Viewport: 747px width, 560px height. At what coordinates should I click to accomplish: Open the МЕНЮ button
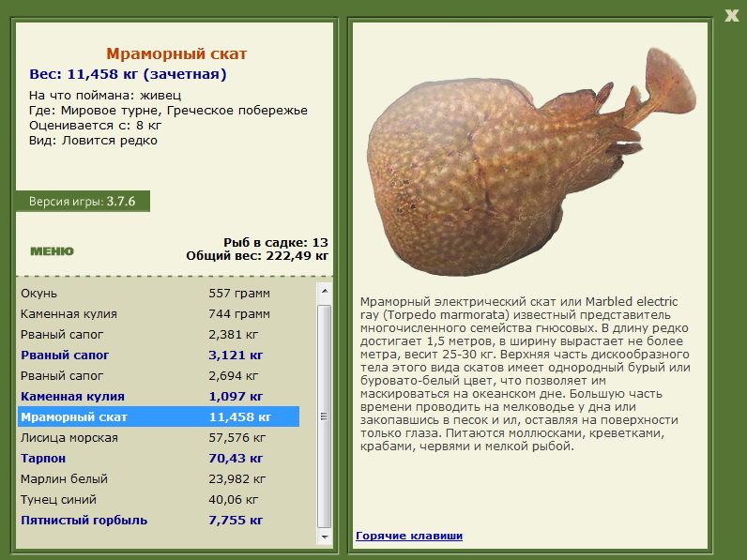tap(52, 251)
